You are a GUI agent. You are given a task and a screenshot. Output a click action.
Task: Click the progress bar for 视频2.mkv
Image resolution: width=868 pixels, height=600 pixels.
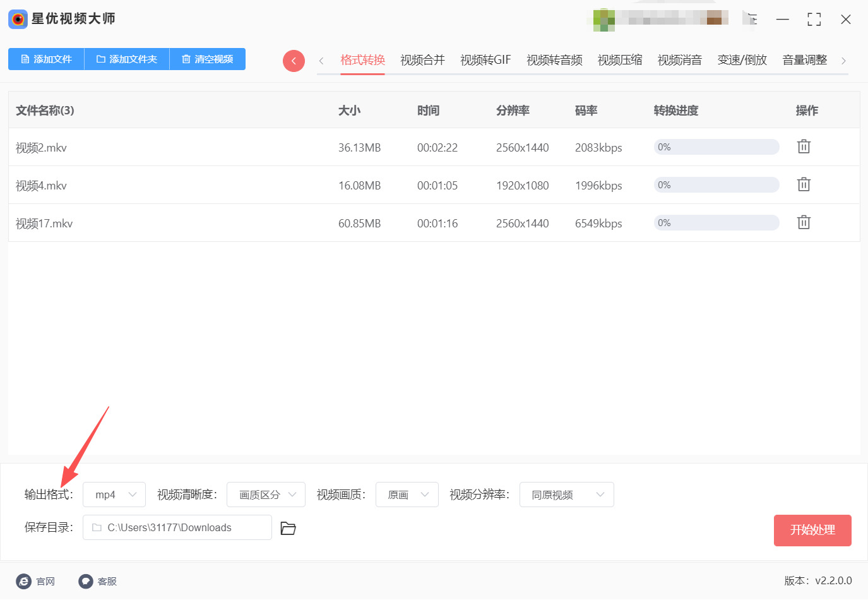[716, 147]
